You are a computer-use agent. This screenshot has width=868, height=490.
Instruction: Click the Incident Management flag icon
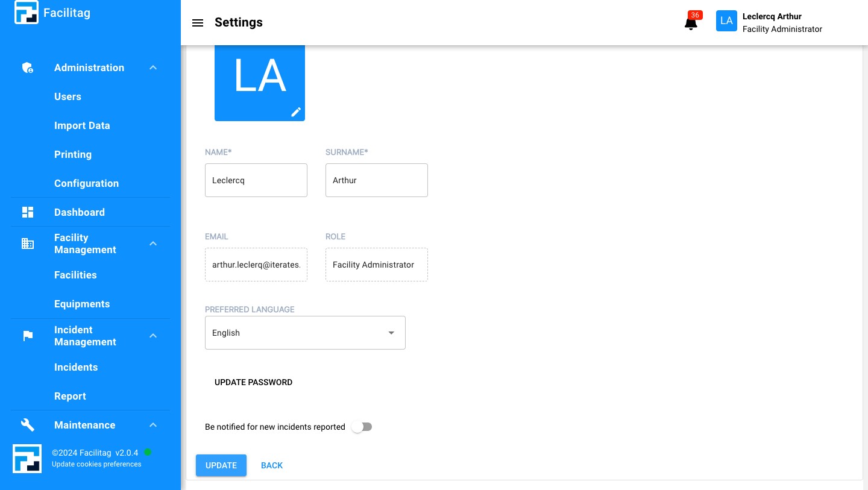coord(28,336)
